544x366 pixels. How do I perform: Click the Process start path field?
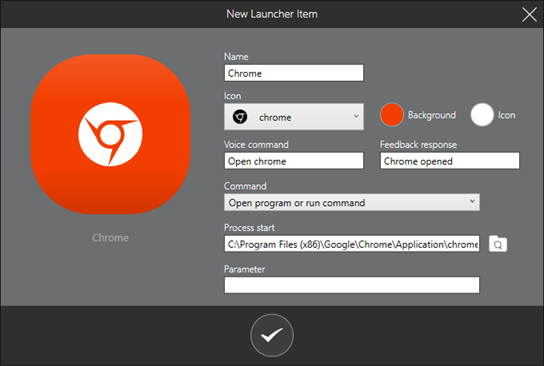click(x=352, y=244)
